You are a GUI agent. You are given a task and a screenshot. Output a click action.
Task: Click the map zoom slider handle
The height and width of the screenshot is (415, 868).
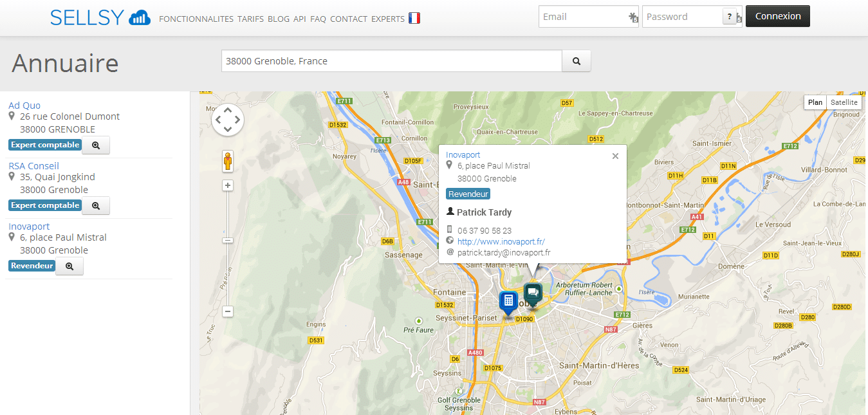tap(228, 241)
